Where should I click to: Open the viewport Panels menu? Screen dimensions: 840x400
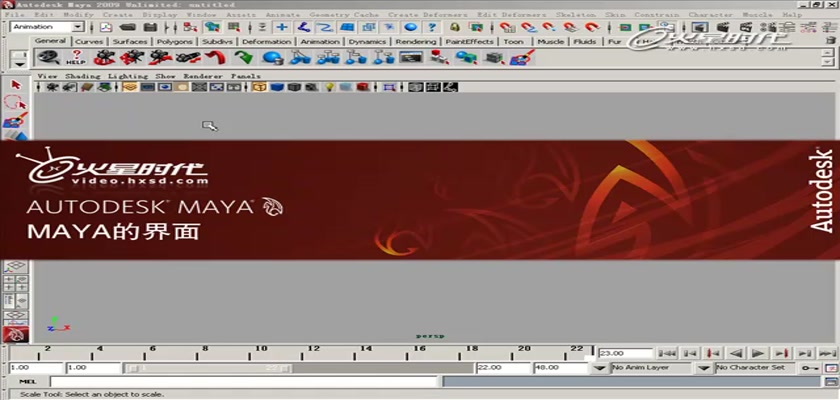[246, 76]
